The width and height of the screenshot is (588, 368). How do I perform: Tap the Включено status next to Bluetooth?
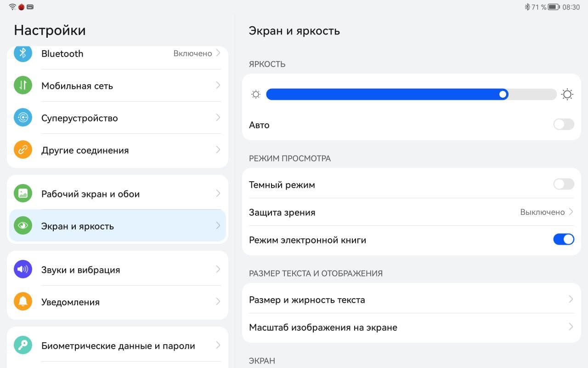coord(192,53)
